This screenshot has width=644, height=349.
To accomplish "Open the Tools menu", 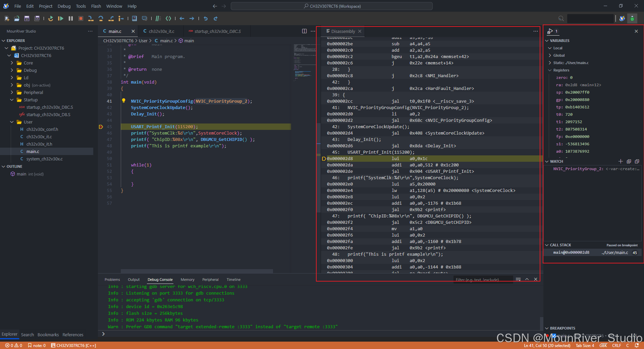I will 81,6.
